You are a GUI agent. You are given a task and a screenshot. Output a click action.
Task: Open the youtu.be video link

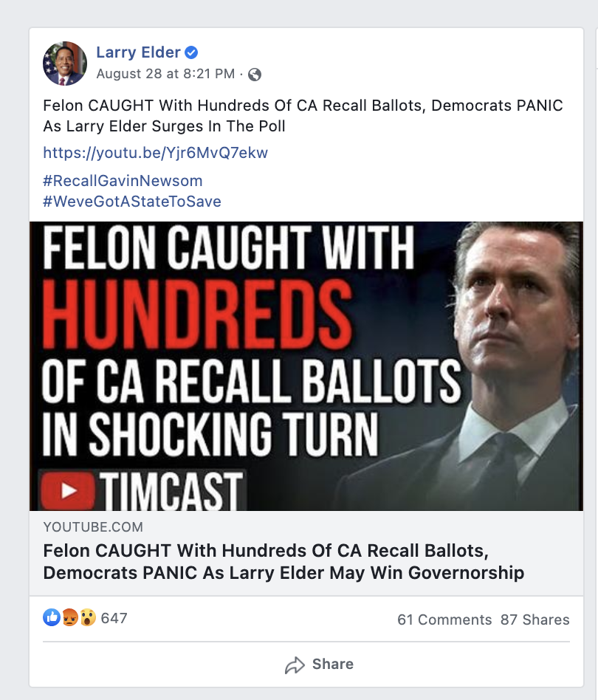tap(155, 154)
